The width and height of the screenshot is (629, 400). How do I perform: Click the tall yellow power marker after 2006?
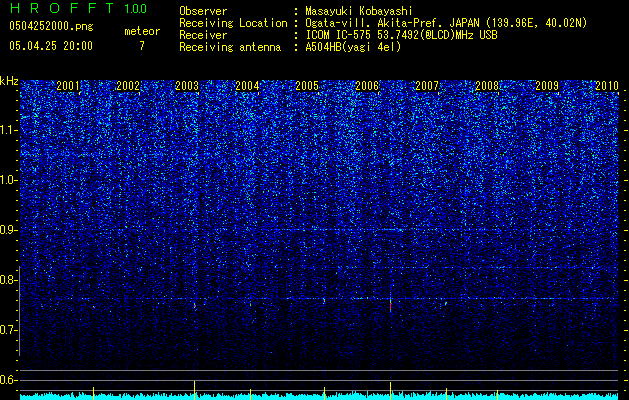(x=390, y=390)
